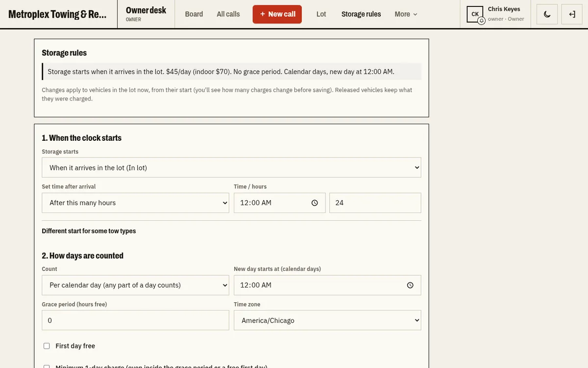Image resolution: width=588 pixels, height=368 pixels.
Task: Expand Different start for some tow types
Action: [89, 231]
